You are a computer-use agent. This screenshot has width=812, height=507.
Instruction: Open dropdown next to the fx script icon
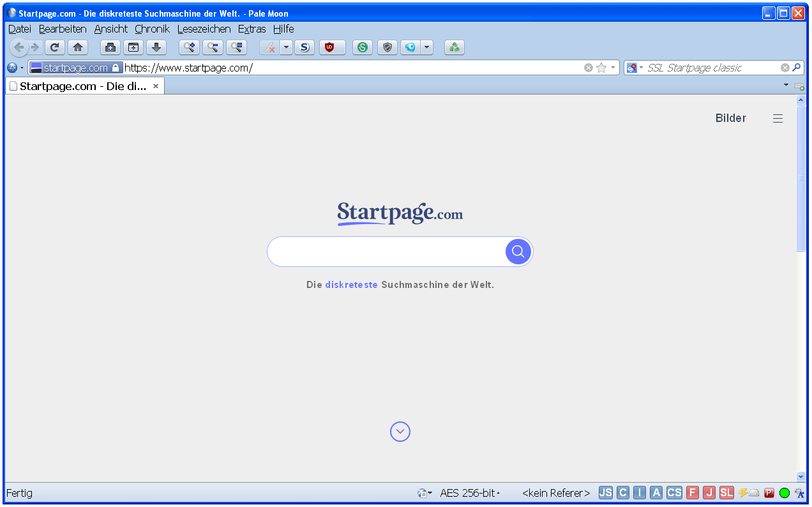tap(286, 47)
